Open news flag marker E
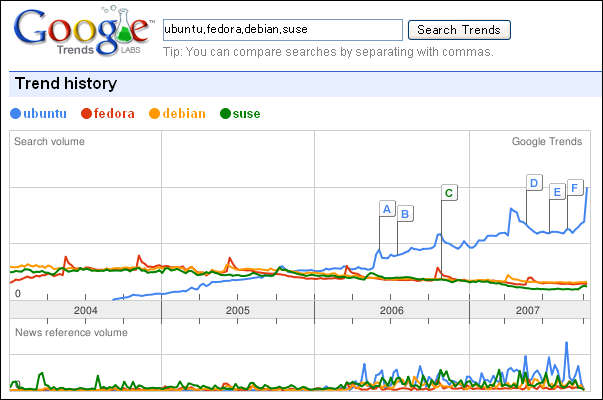Viewport: 603px width, 400px height. click(x=557, y=192)
